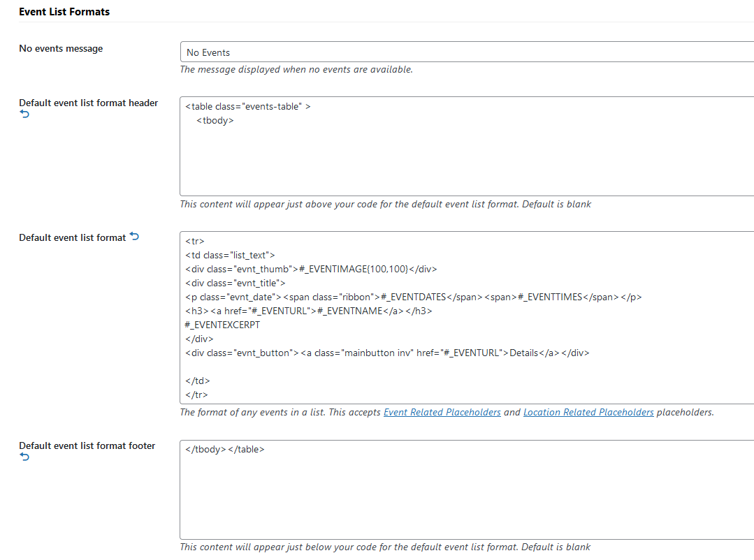
Task: Click the div class evnt_title line
Action: pyautogui.click(x=235, y=283)
